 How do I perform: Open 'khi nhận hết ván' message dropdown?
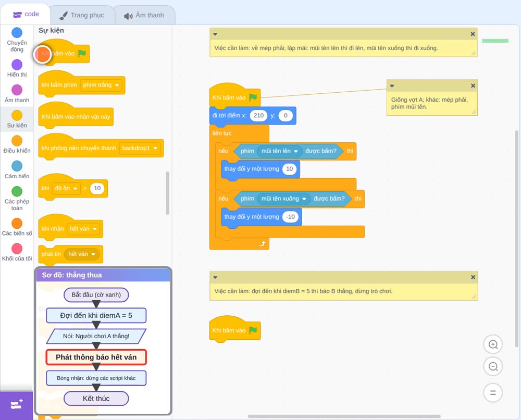(83, 229)
